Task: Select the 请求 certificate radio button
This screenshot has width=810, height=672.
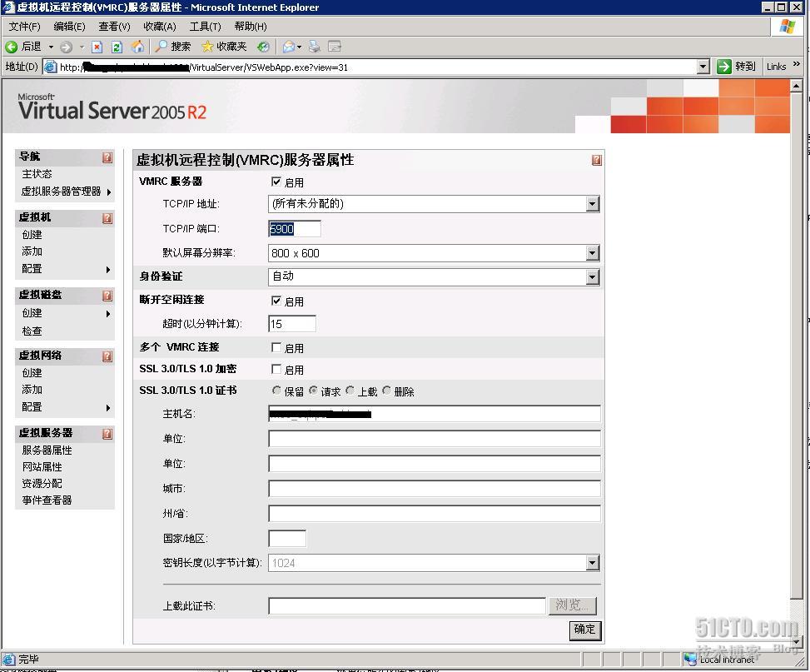Action: tap(313, 391)
